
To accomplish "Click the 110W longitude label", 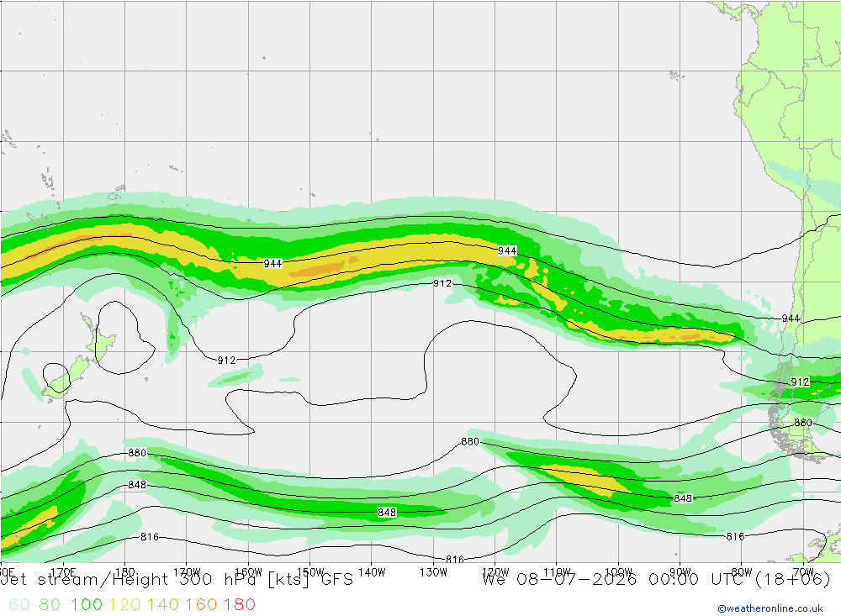I will pyautogui.click(x=557, y=572).
